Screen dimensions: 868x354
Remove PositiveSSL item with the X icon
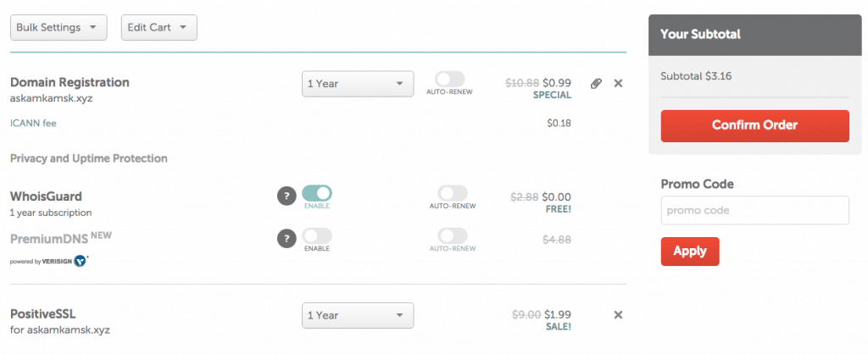pyautogui.click(x=618, y=315)
